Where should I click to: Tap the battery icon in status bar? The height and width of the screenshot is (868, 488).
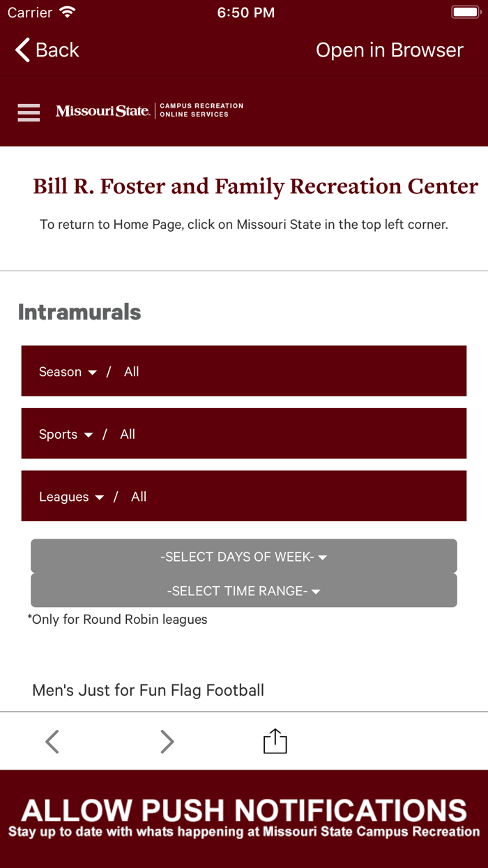464,13
